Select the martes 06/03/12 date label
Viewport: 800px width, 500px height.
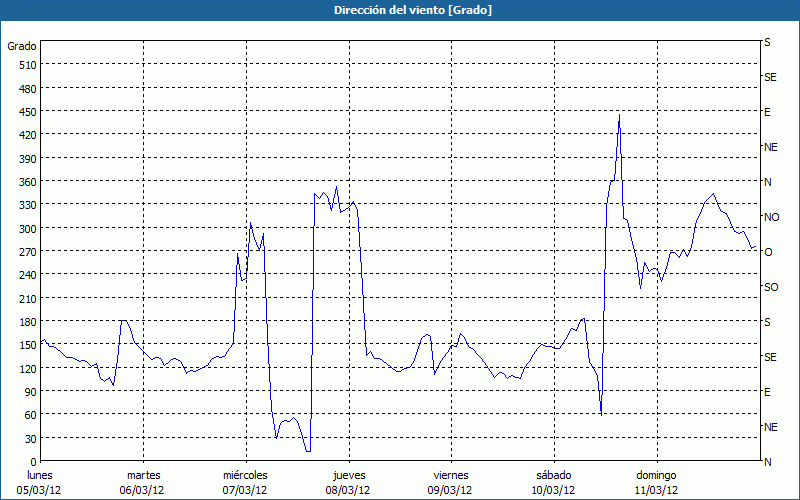pyautogui.click(x=143, y=482)
